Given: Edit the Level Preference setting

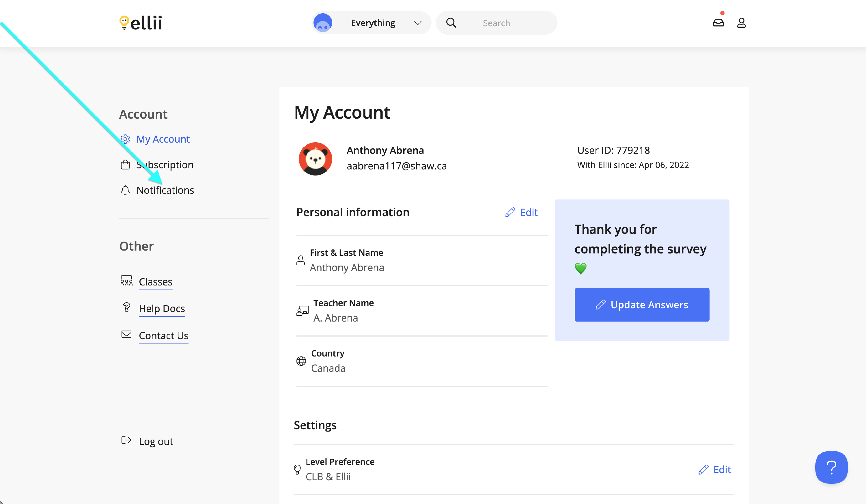Looking at the screenshot, I should (x=715, y=470).
